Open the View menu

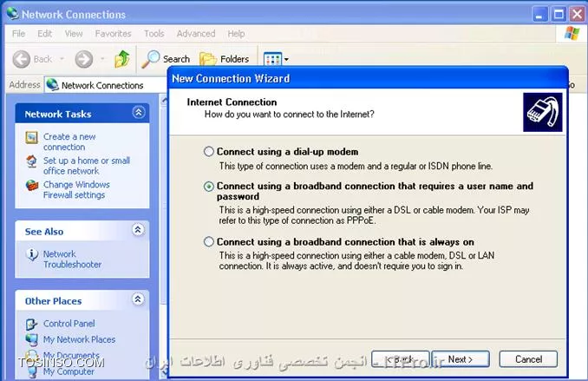(74, 34)
